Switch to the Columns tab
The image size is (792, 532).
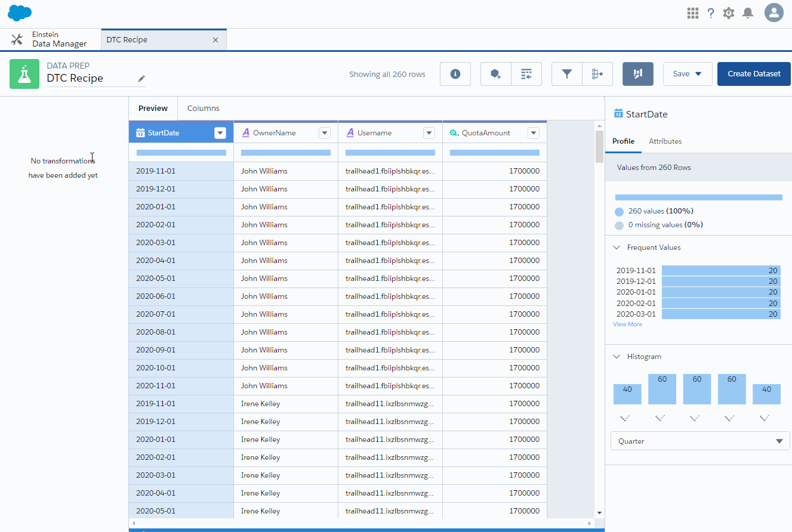204,108
